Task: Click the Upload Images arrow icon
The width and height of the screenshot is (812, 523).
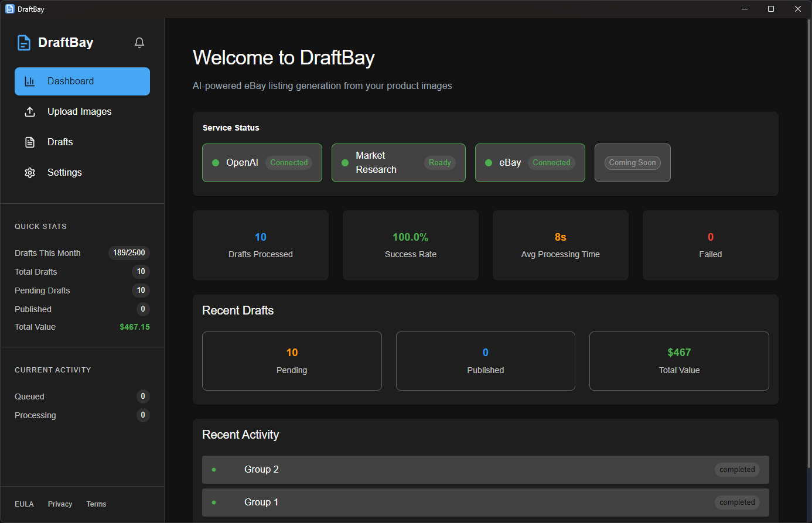Action: (x=30, y=112)
